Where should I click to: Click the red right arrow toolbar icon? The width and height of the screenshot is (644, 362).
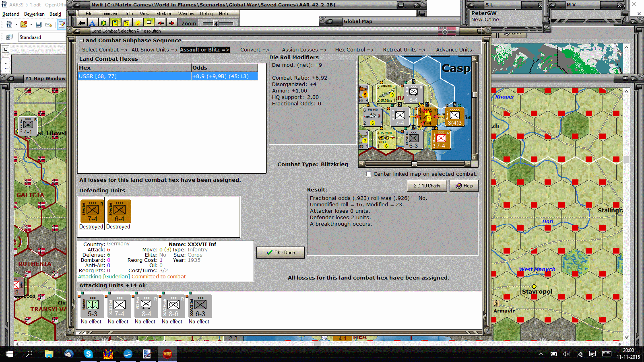[171, 23]
